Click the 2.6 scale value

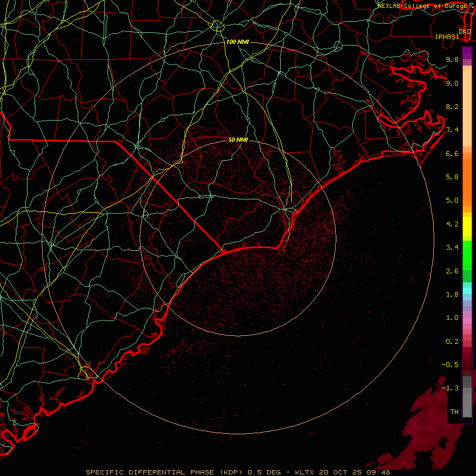[x=452, y=271]
